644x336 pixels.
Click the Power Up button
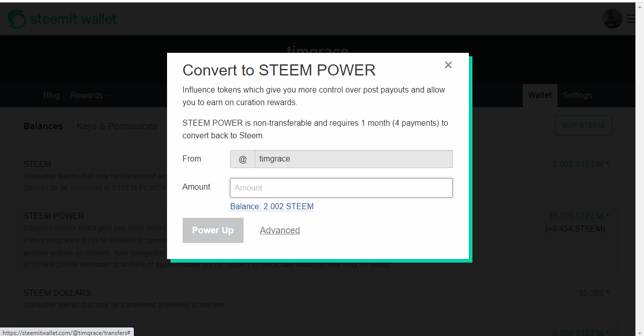click(213, 230)
